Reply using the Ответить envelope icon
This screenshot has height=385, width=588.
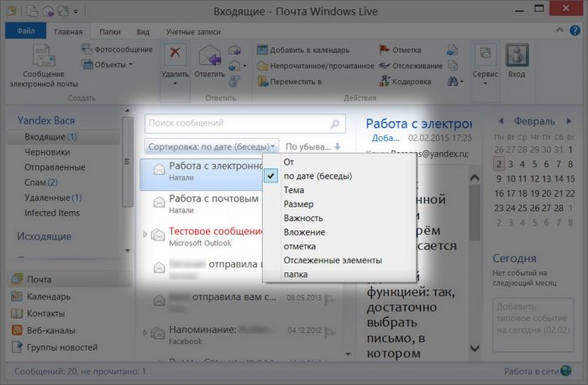point(210,56)
